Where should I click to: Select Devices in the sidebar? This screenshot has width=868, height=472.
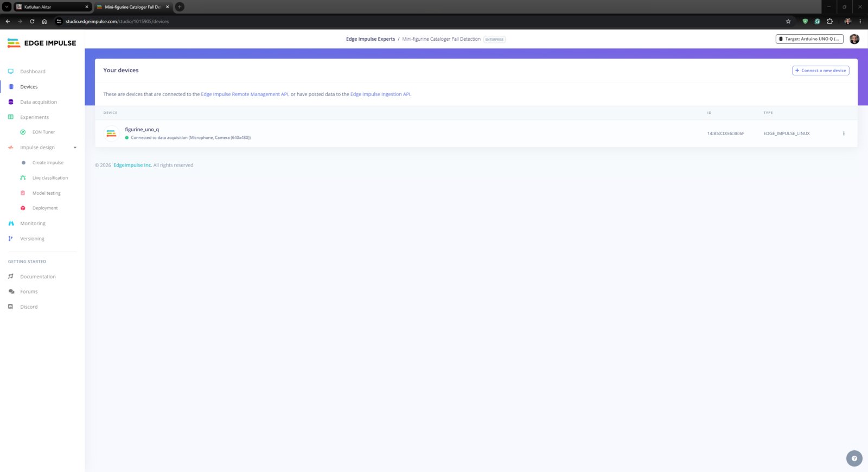29,87
